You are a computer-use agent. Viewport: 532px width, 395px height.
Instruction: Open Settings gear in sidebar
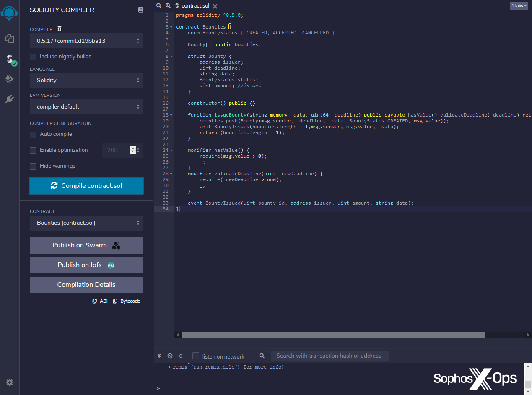pos(10,382)
